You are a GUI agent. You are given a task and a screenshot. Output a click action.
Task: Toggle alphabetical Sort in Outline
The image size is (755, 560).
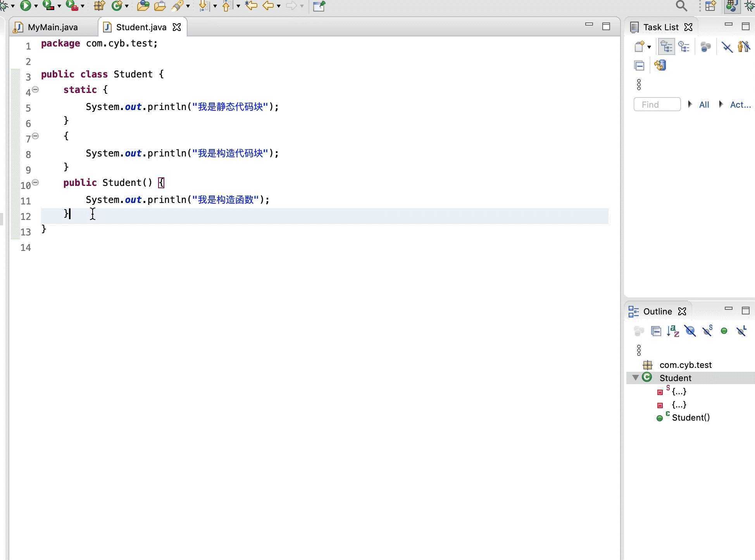[673, 331]
